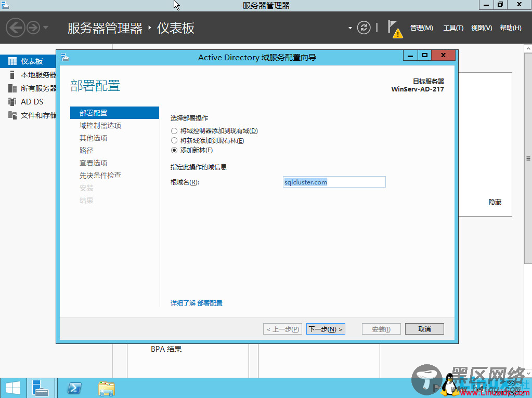Click the scrollbar up arrow in Server Manager

coord(528,49)
